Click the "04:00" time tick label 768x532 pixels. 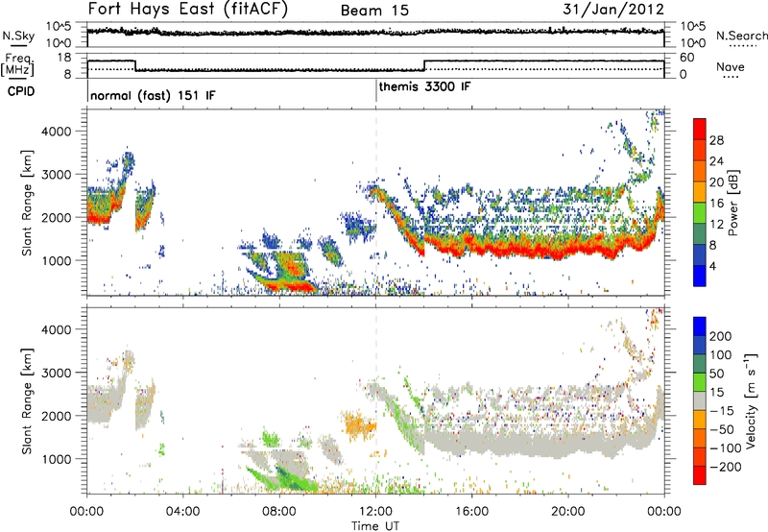(x=182, y=512)
